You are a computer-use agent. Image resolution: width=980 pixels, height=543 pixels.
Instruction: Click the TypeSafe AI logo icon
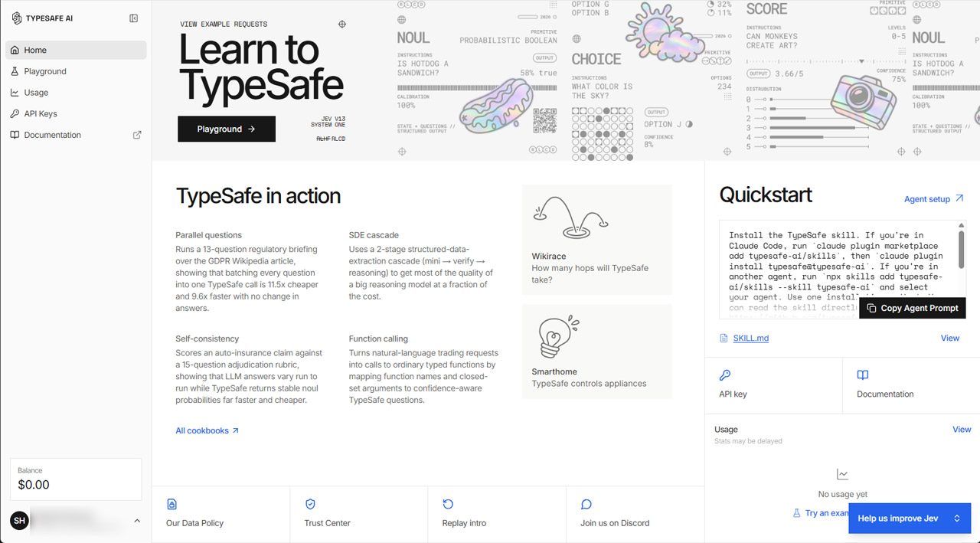coord(17,18)
